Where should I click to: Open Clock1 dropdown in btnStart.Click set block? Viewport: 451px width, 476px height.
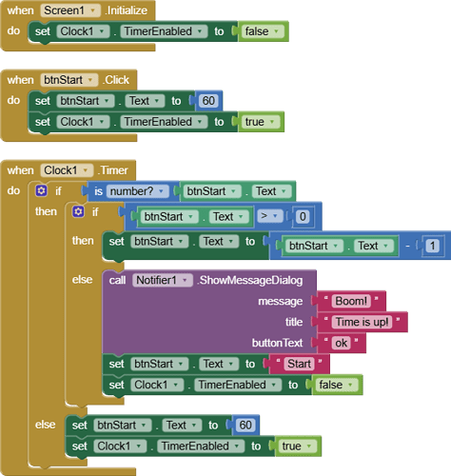83,122
